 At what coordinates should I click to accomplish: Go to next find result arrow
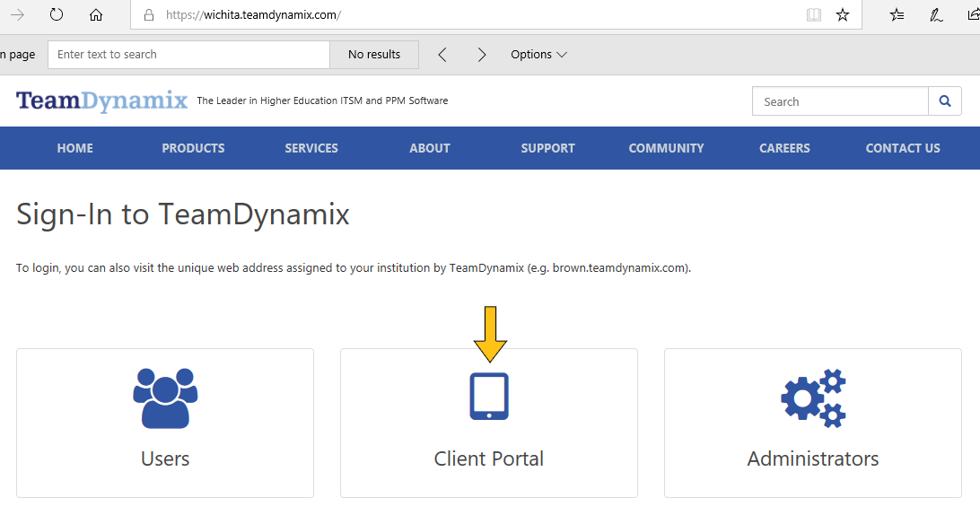482,55
